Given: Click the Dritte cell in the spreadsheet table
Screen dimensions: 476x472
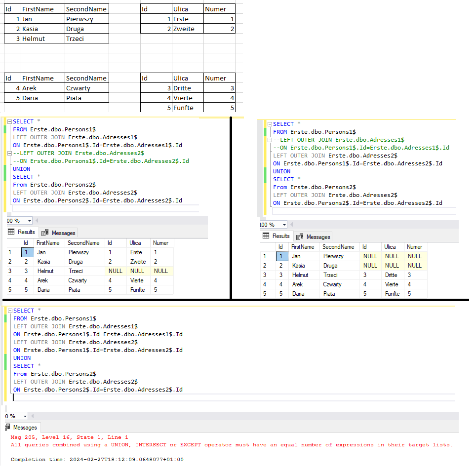Looking at the screenshot, I should point(188,88).
